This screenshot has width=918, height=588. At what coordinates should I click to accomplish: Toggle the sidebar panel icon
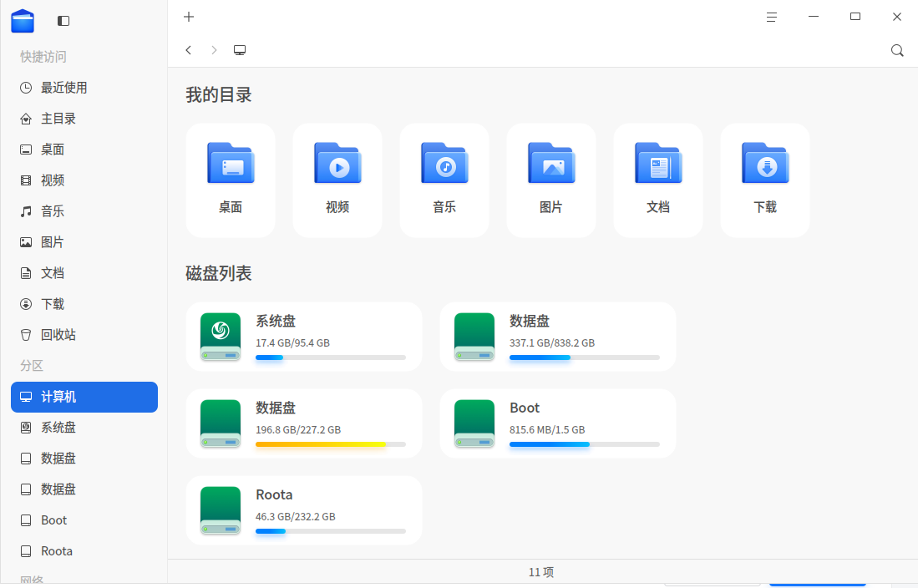coord(63,21)
